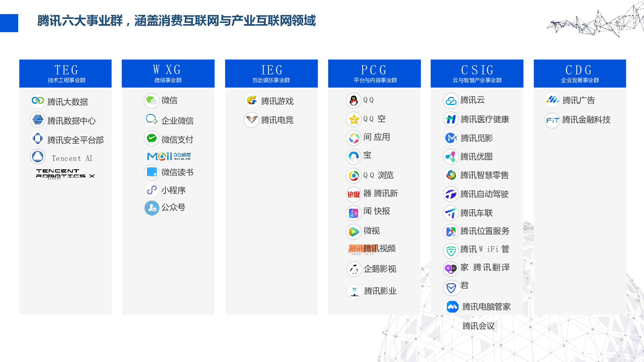Click the 腾讯车联 icon
Viewport: 644px width, 362px height.
(x=451, y=213)
